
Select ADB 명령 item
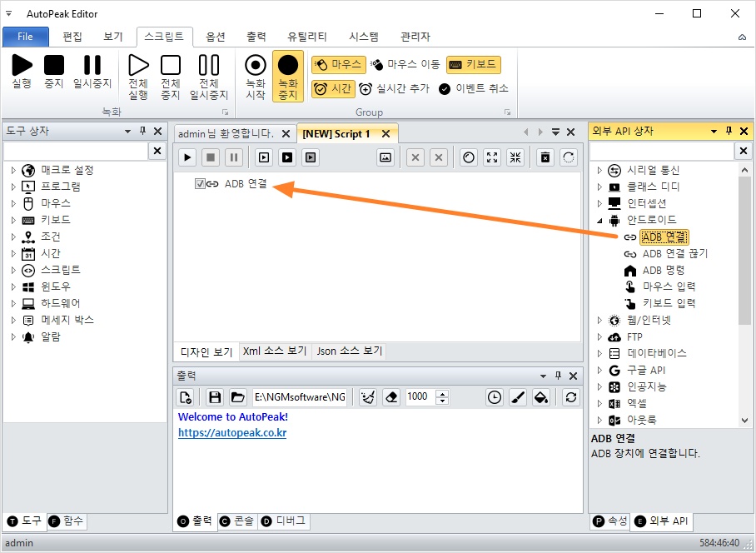(x=664, y=271)
